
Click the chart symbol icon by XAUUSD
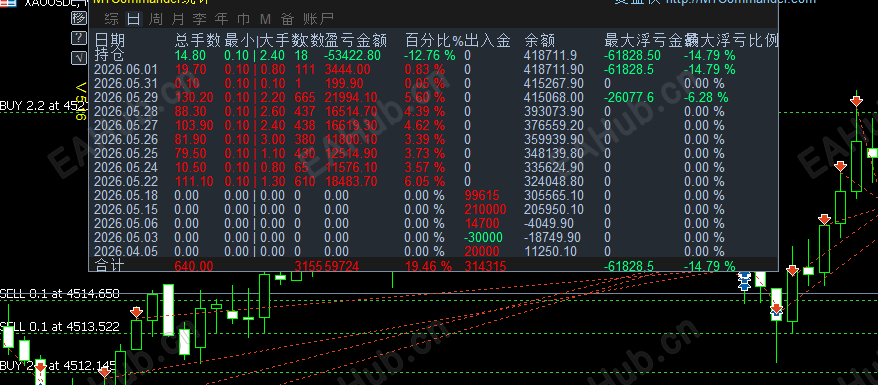(x=8, y=2)
